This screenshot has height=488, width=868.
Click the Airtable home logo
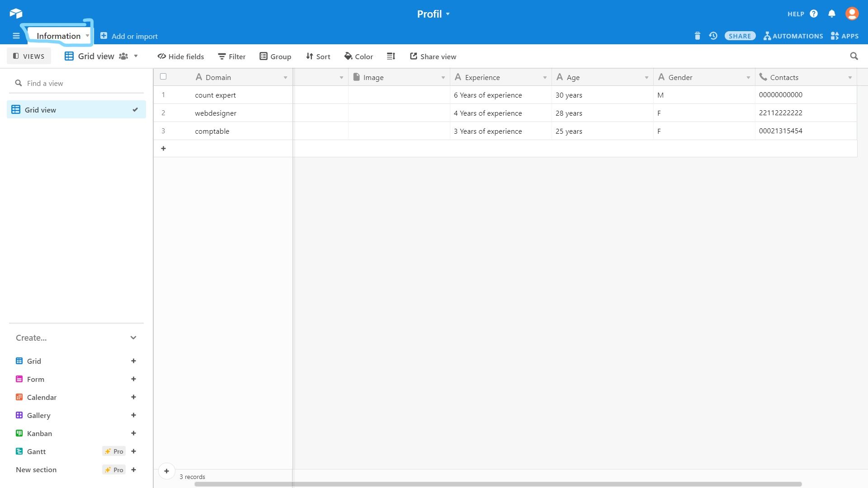16,14
